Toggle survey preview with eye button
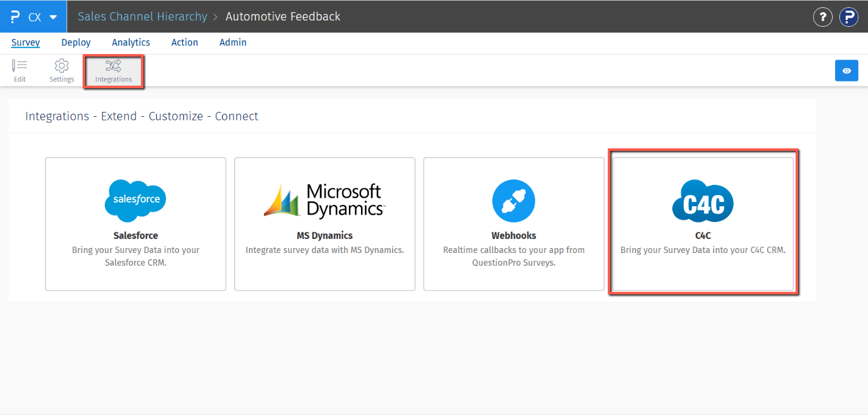The width and height of the screenshot is (868, 416). click(x=847, y=71)
